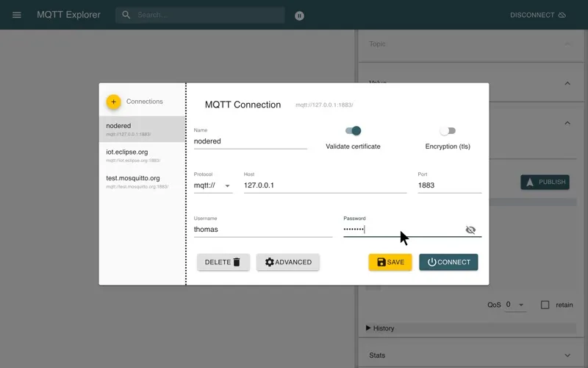Image resolution: width=588 pixels, height=368 pixels.
Task: Toggle password visibility eye icon
Action: pos(470,230)
